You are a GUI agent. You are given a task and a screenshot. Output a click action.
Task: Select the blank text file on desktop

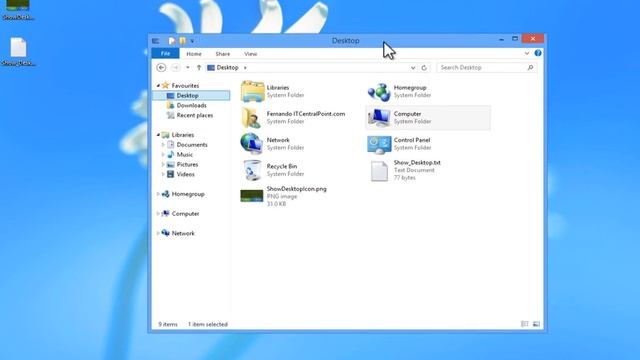18,47
